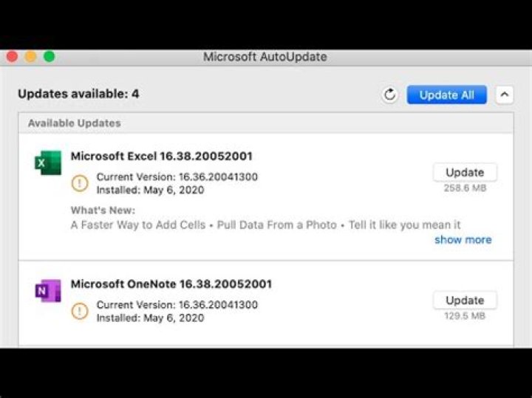Click the green Microsoft Excel app icon

[48, 162]
